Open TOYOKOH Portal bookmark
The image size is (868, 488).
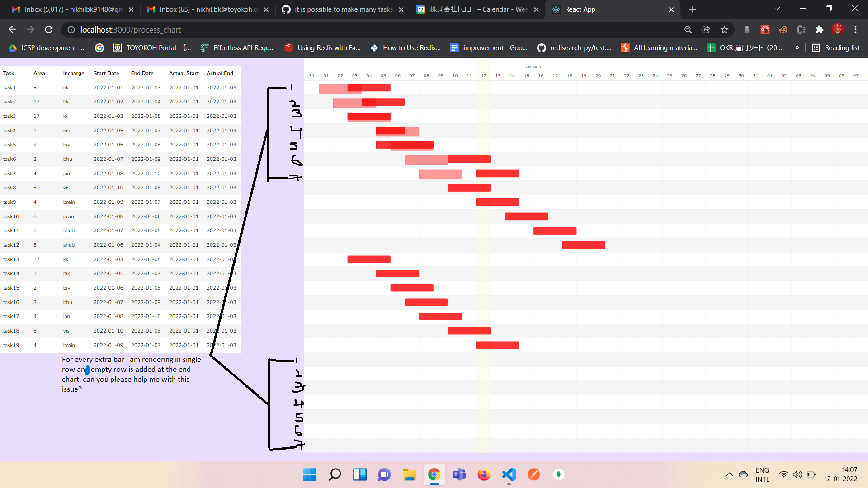[x=152, y=48]
